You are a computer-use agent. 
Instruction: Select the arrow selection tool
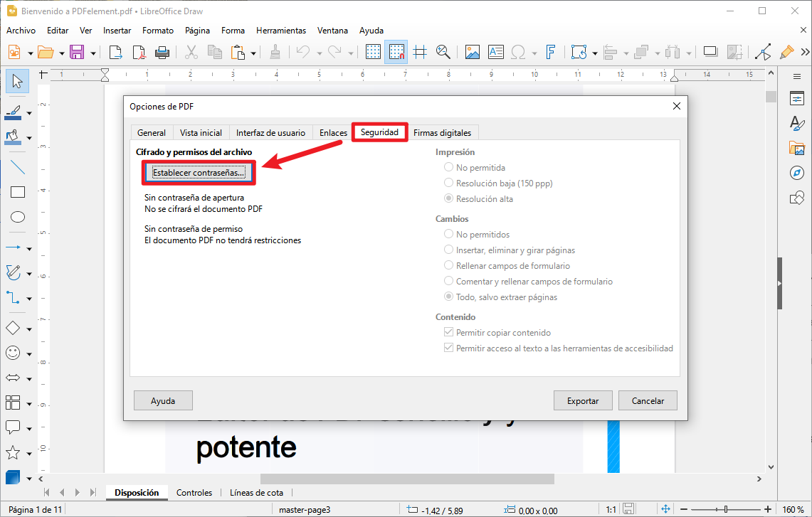pos(17,81)
